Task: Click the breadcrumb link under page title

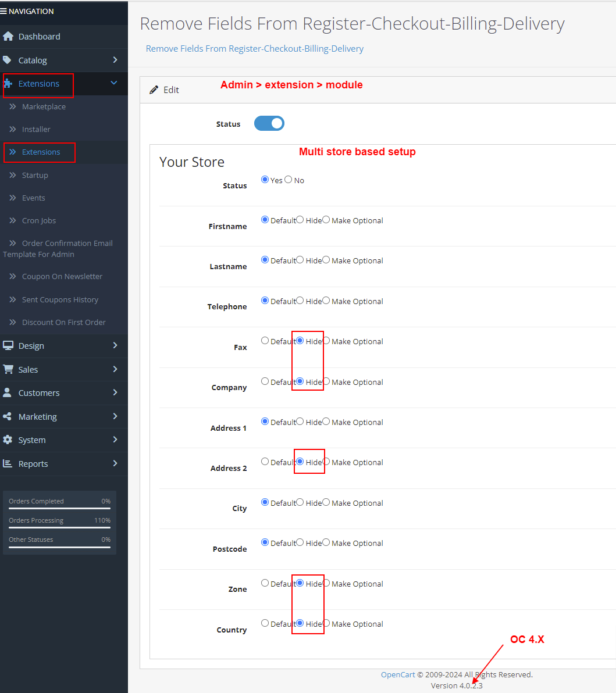Action: pos(254,49)
